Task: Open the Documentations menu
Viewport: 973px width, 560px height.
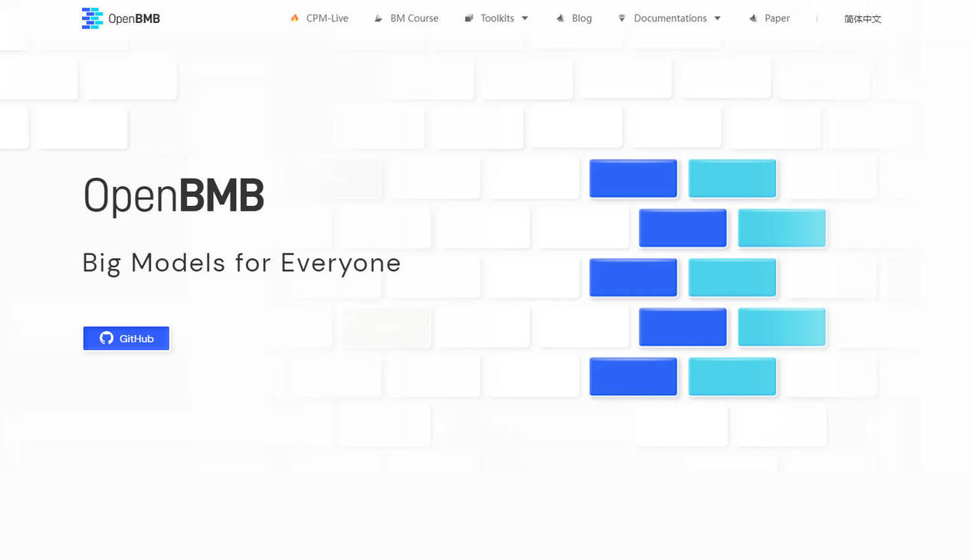Action: pyautogui.click(x=670, y=18)
